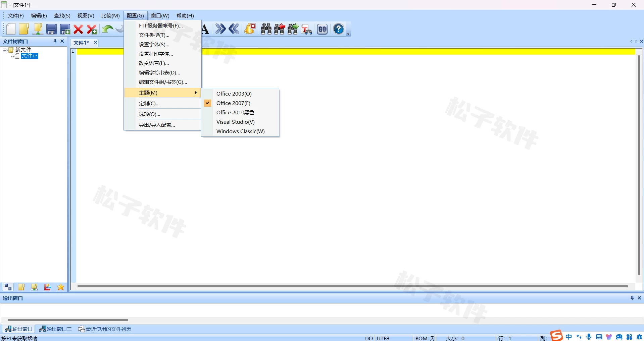Viewport: 644px width, 341px height.
Task: Close the 输出窗口 panel
Action: 639,298
